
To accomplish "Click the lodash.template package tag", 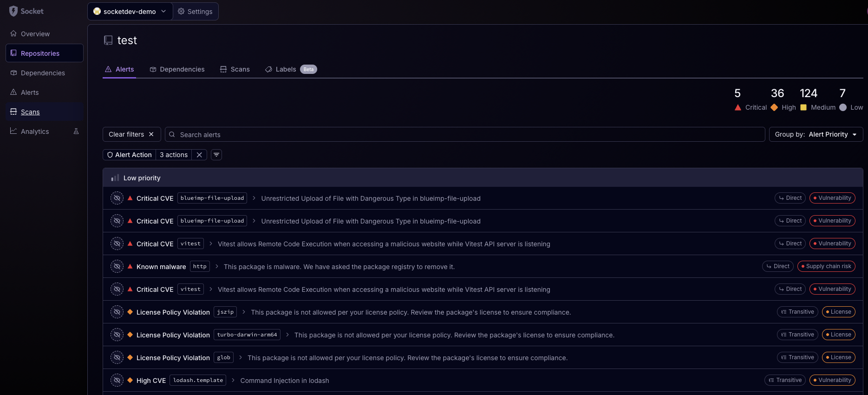I will coord(198,380).
